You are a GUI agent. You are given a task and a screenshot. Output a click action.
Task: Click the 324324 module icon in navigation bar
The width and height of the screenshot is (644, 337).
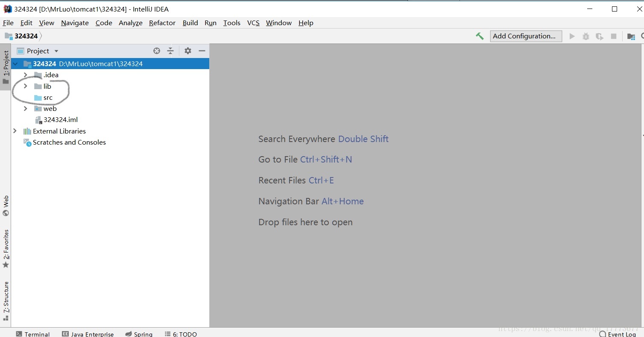[x=9, y=36]
